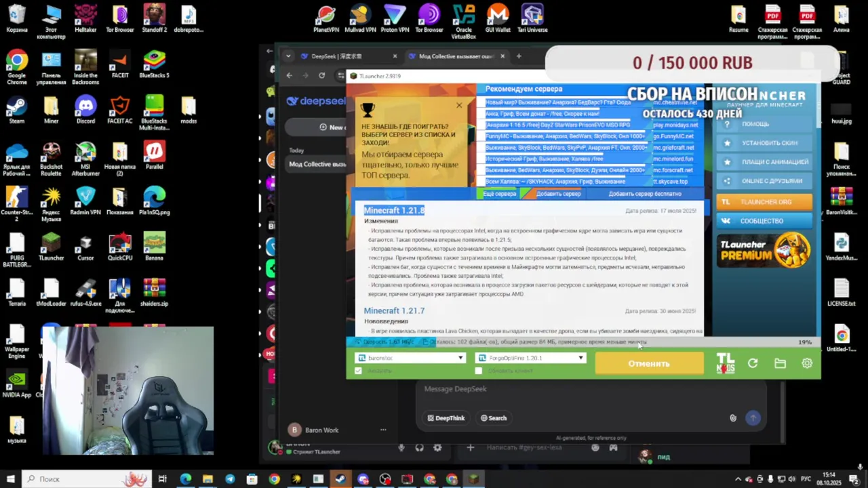Toggle the update client checkbox
This screenshot has height=488, width=868.
click(479, 371)
